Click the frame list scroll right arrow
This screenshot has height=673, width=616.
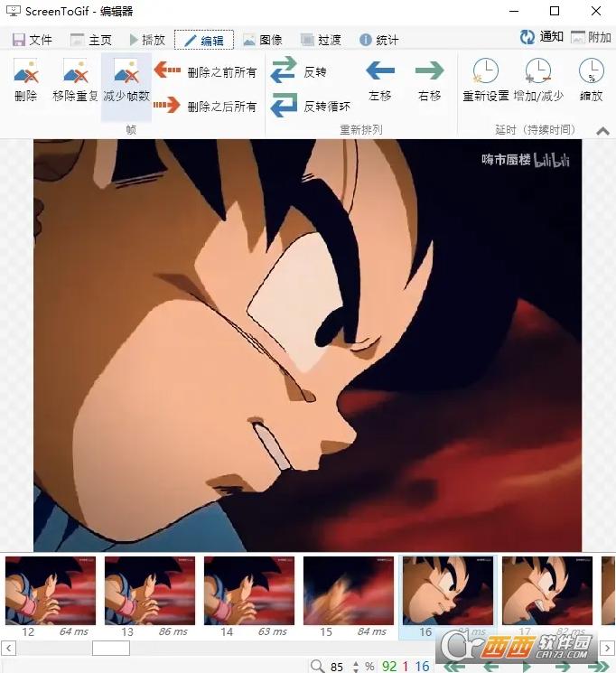coord(607,648)
